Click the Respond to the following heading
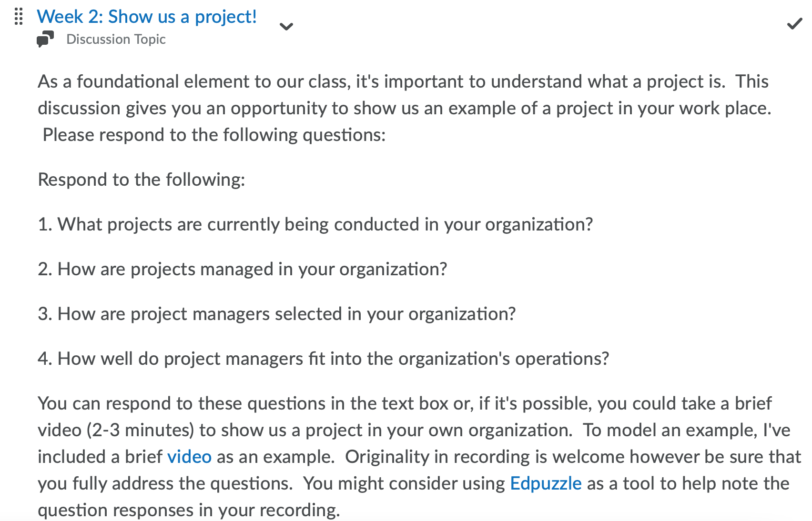 point(142,180)
